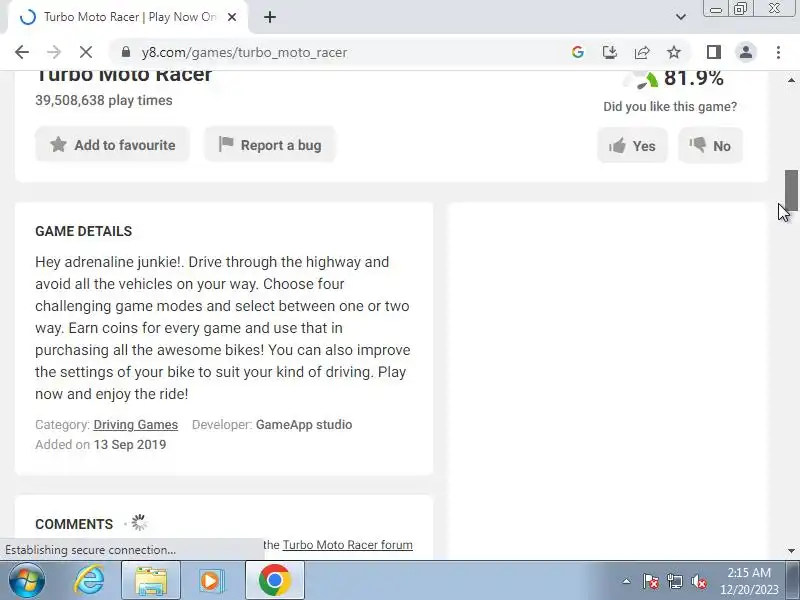The image size is (800, 600).
Task: Click the GameApp studio developer name
Action: pyautogui.click(x=304, y=424)
